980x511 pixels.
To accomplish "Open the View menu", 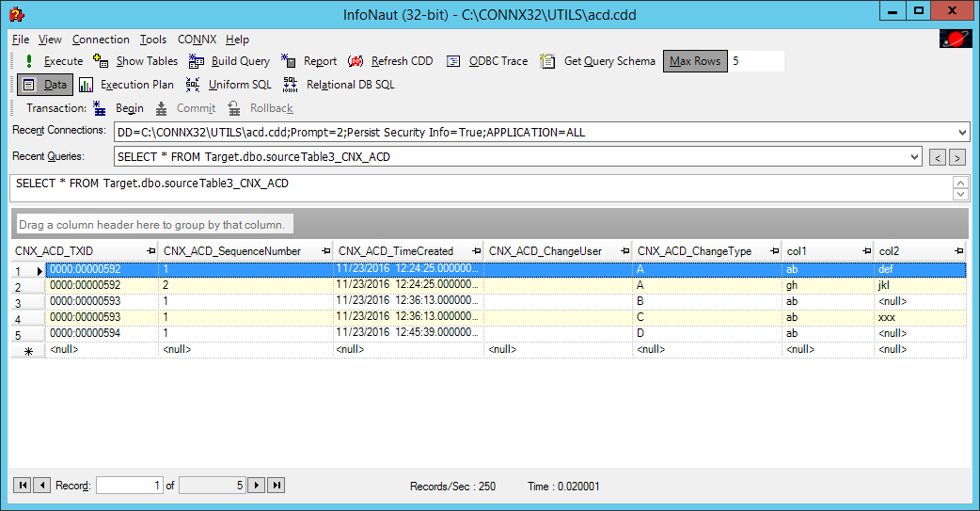I will click(x=50, y=40).
